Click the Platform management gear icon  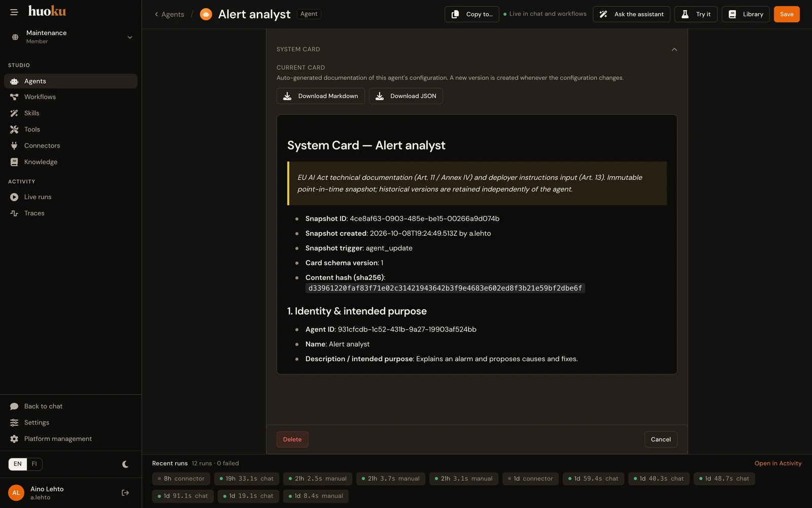[x=14, y=439]
